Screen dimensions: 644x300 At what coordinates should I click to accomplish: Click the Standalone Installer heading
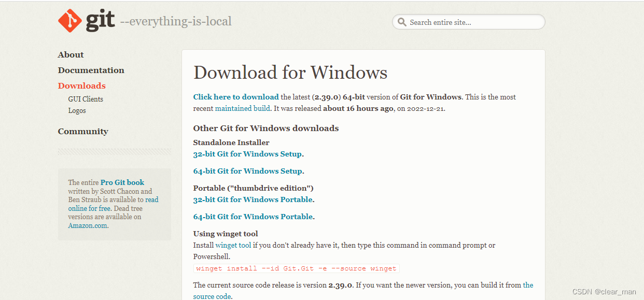coord(231,142)
